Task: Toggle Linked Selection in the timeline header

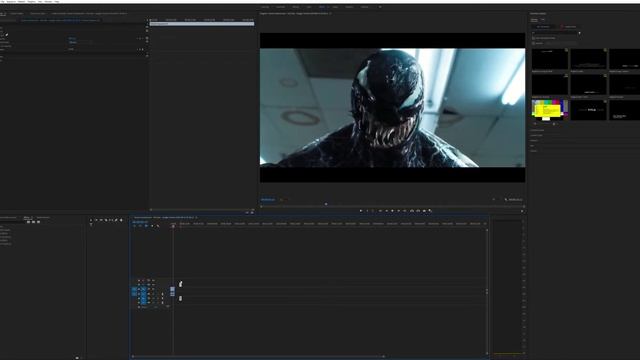Action: 146,226
